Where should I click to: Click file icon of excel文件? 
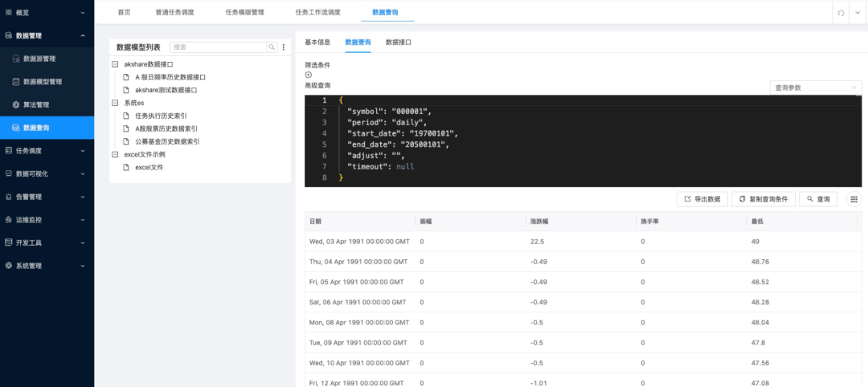point(125,167)
